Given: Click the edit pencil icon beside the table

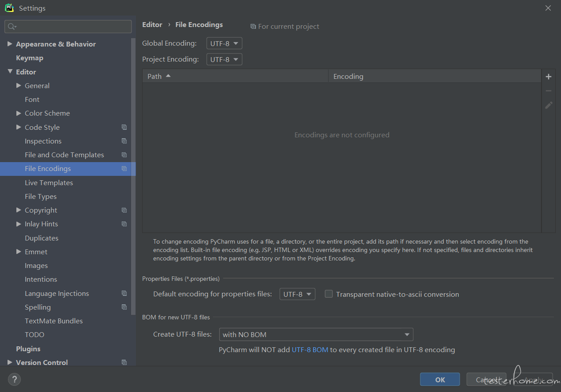Looking at the screenshot, I should [x=549, y=105].
